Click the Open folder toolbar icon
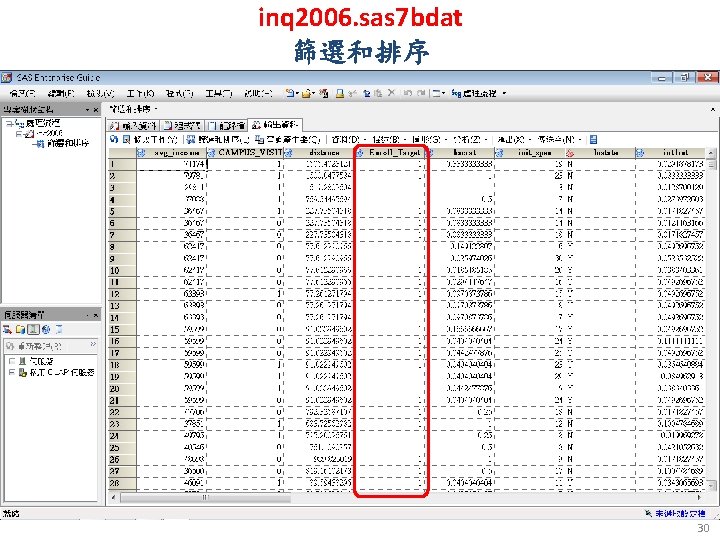 (306, 93)
